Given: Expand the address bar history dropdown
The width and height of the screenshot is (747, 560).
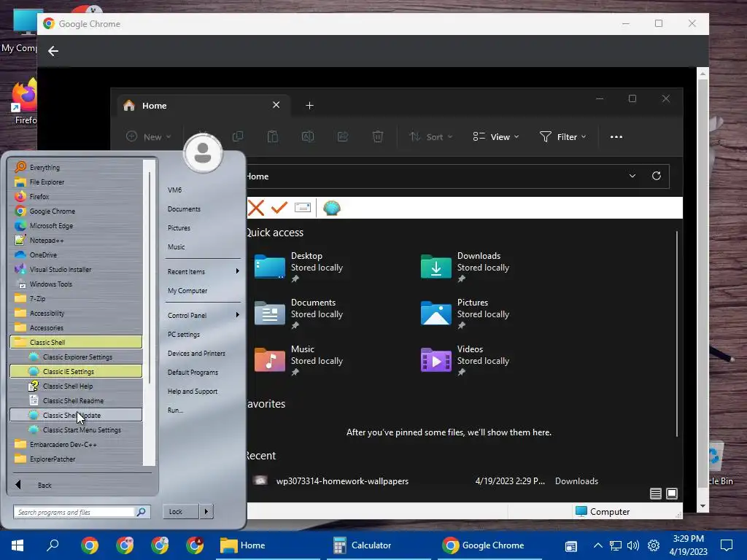Looking at the screenshot, I should (x=632, y=176).
